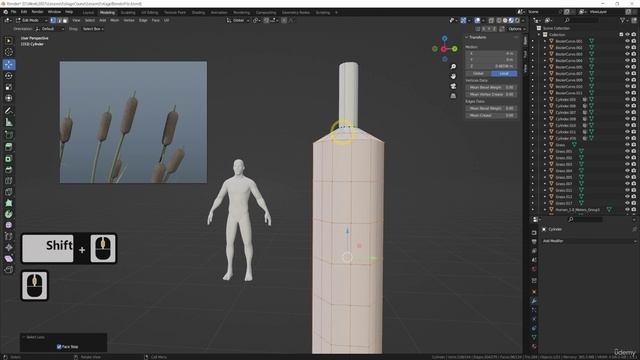
Task: Expand the BezierCurve.001 tree row
Action: [x=544, y=41]
